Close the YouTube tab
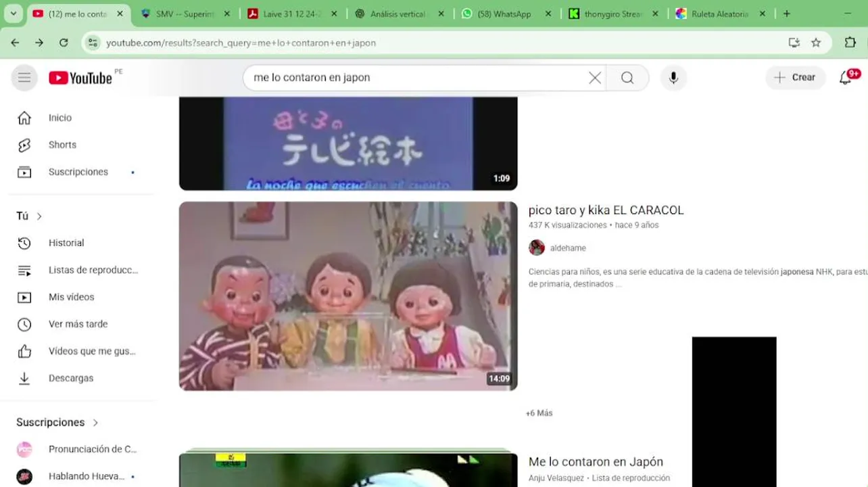The height and width of the screenshot is (487, 868). (x=120, y=14)
